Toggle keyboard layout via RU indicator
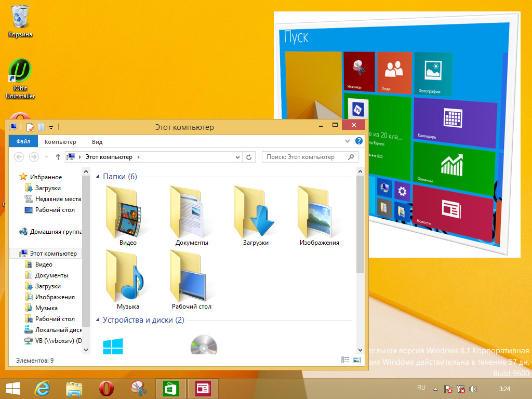 421,387
